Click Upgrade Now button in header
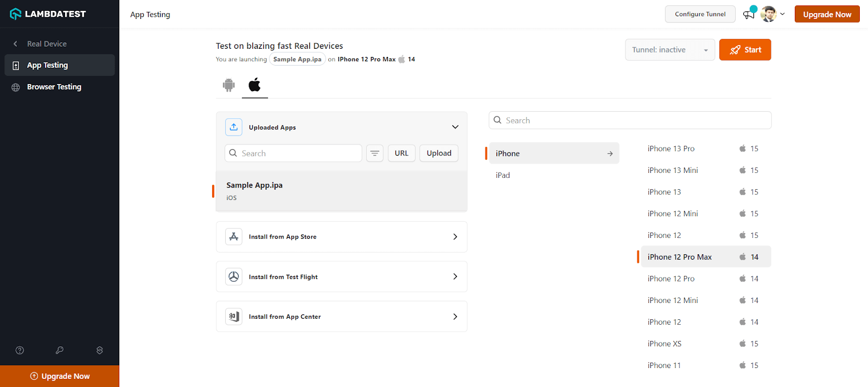 pos(827,14)
